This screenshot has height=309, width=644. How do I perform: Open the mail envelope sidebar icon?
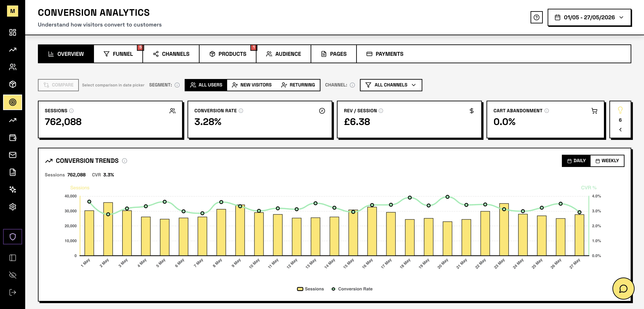[x=12, y=155]
